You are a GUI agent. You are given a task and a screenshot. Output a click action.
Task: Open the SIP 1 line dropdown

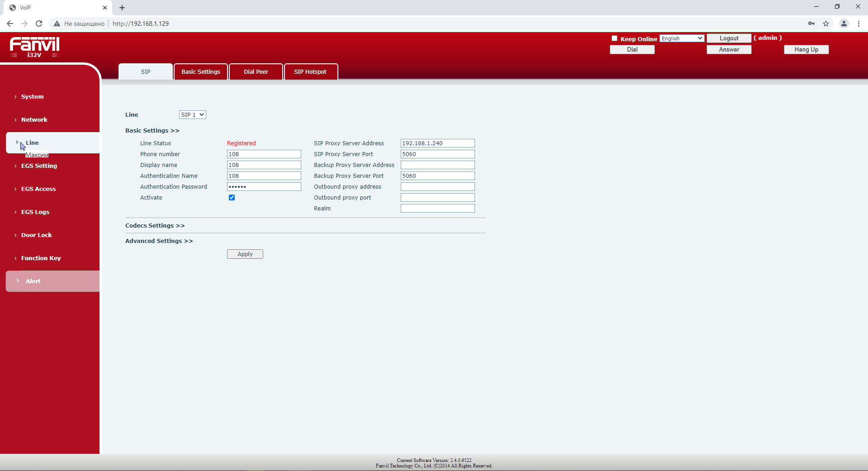192,115
